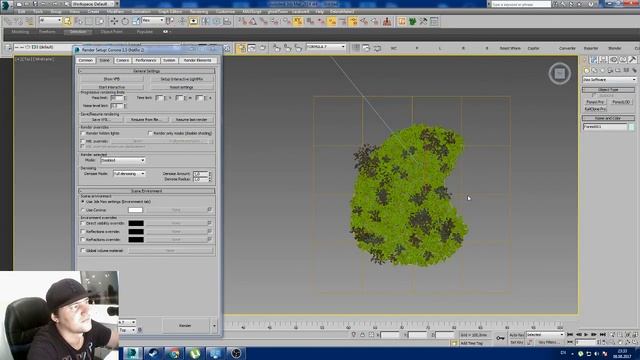Click the Show VFB button
This screenshot has height=360, width=640.
(112, 79)
